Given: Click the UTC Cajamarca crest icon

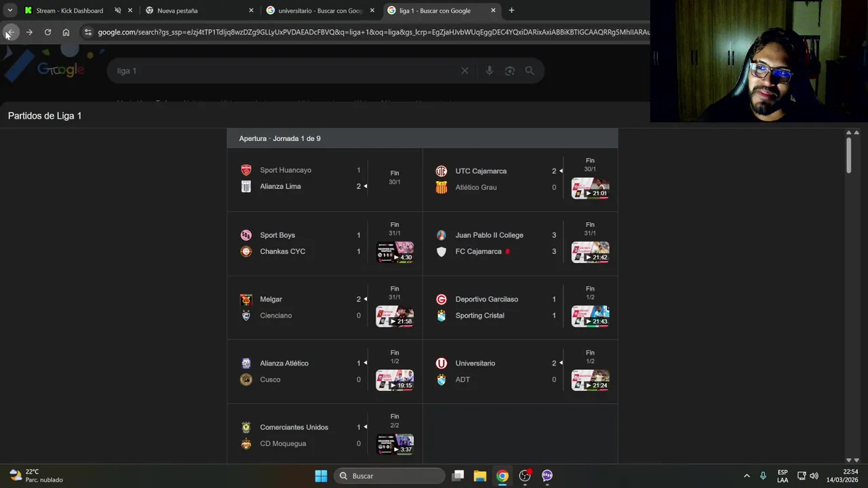Looking at the screenshot, I should [441, 171].
